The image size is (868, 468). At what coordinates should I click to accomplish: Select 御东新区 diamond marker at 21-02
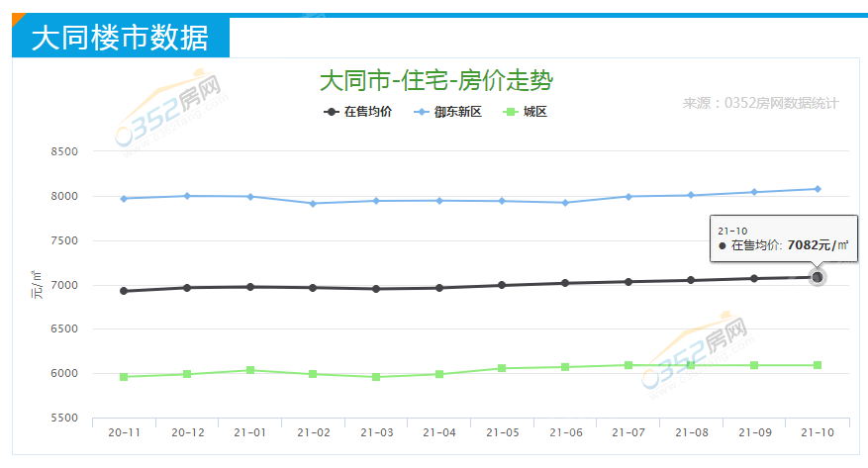pos(313,204)
